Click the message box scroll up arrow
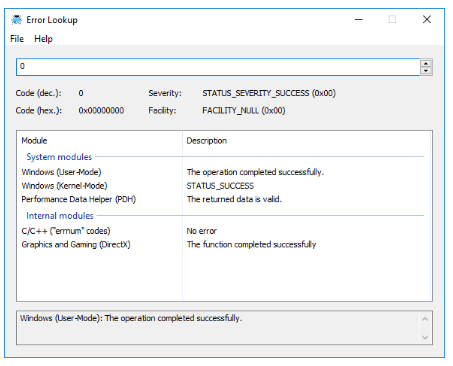Screen dimensions: 453x366 pyautogui.click(x=425, y=319)
